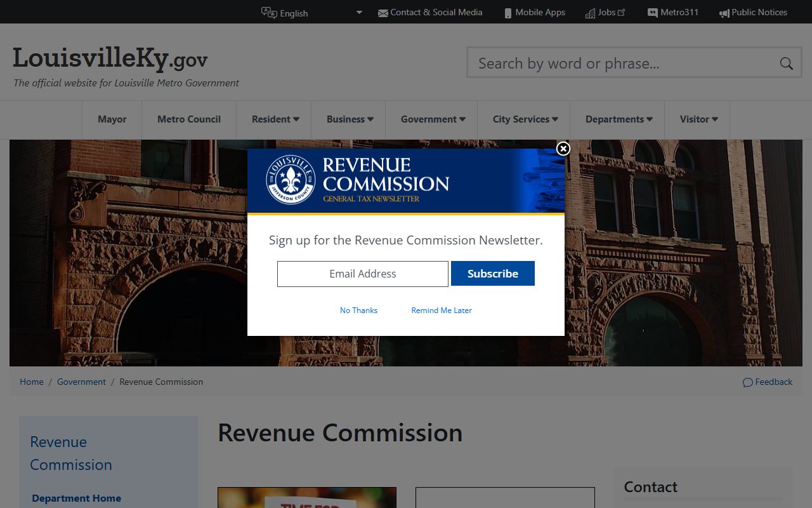
Task: Click the Subscribe button
Action: 493,274
